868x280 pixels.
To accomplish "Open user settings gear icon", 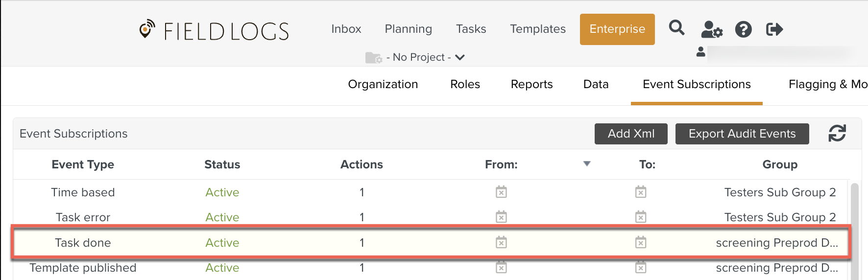I will pyautogui.click(x=712, y=29).
